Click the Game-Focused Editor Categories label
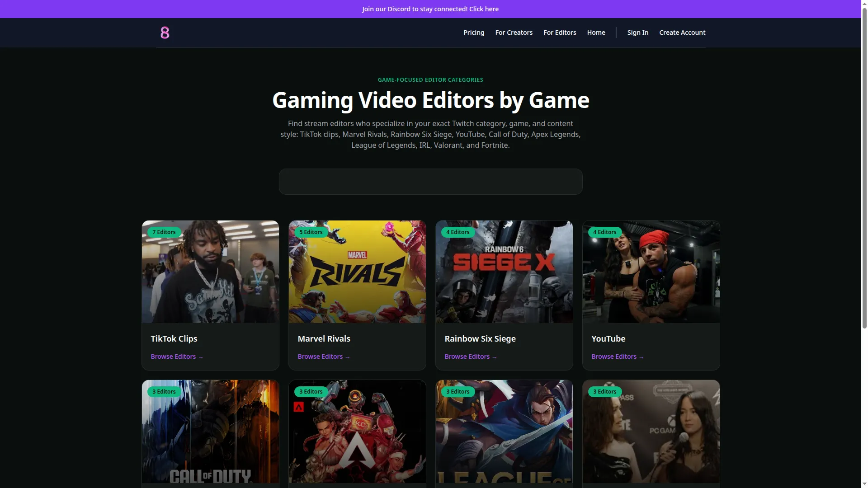The image size is (868, 488). 430,80
